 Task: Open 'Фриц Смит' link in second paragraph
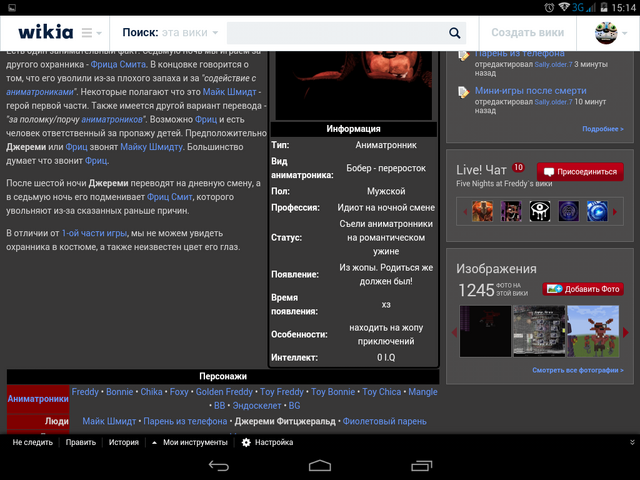[x=169, y=197]
